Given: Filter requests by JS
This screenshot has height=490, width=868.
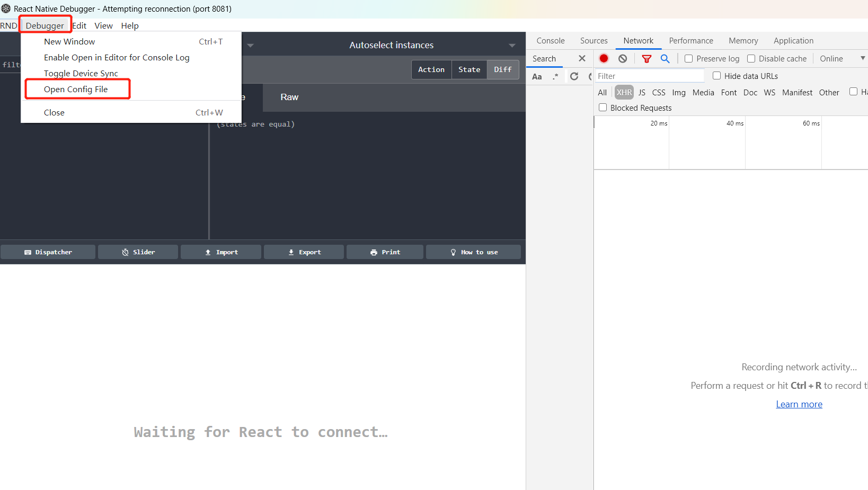Looking at the screenshot, I should 642,92.
